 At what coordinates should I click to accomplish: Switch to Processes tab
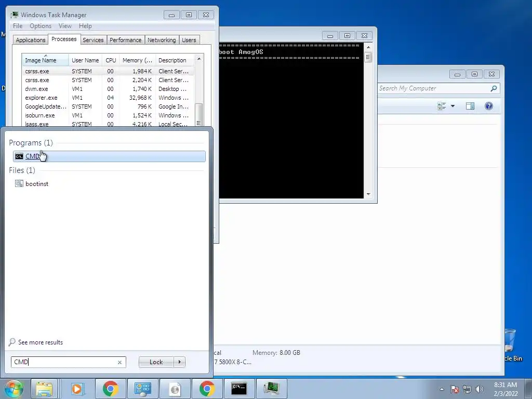64,39
